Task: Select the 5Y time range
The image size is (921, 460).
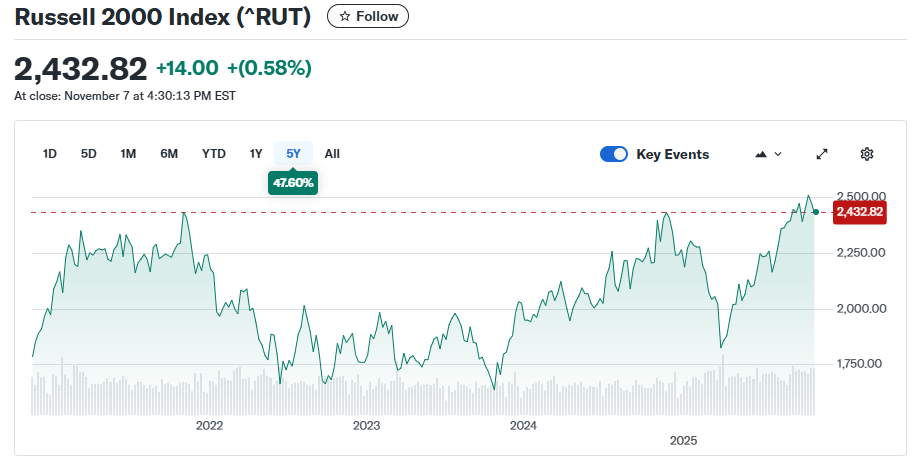Action: tap(293, 154)
